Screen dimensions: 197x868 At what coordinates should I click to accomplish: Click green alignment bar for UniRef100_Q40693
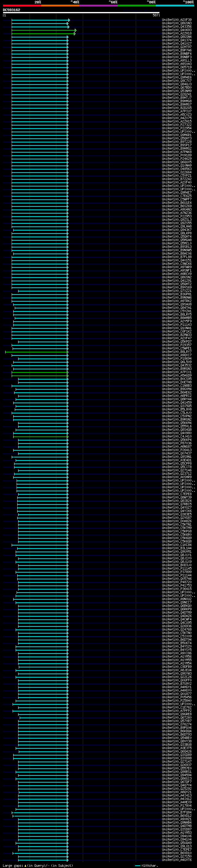tap(44, 30)
